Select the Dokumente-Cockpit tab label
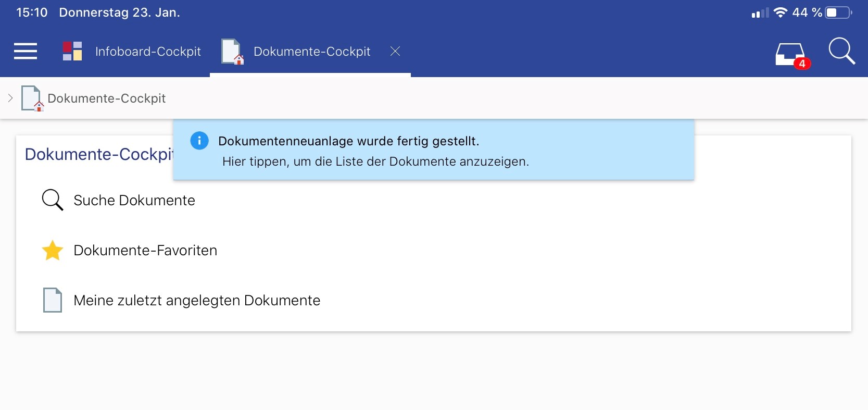Screen dimensions: 868x410 click(x=311, y=52)
